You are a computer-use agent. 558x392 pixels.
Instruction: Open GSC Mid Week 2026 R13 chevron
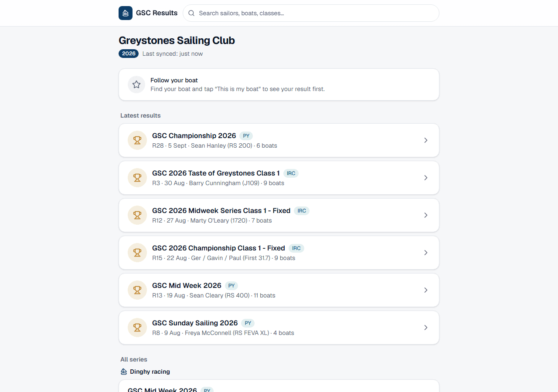426,290
